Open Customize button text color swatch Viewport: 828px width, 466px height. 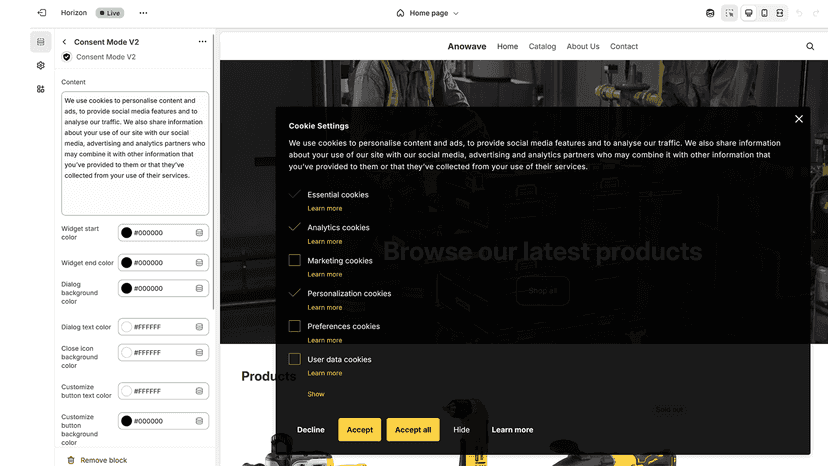(x=126, y=391)
